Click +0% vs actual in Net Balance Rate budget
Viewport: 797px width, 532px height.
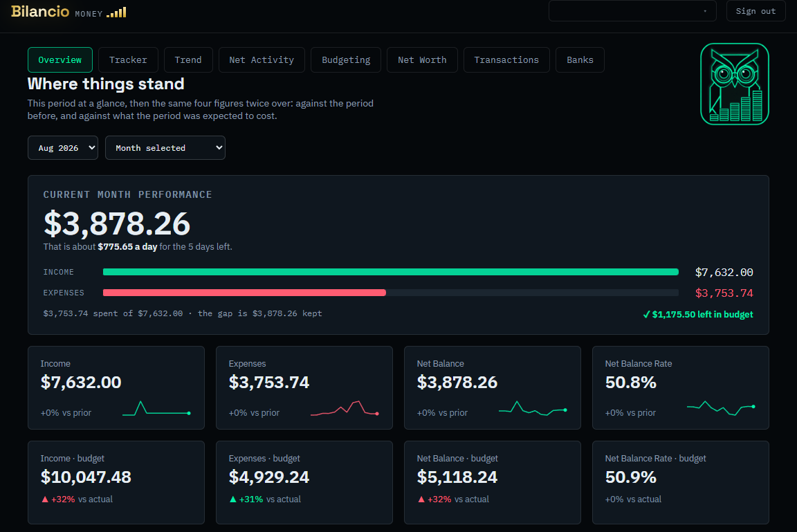click(x=633, y=499)
